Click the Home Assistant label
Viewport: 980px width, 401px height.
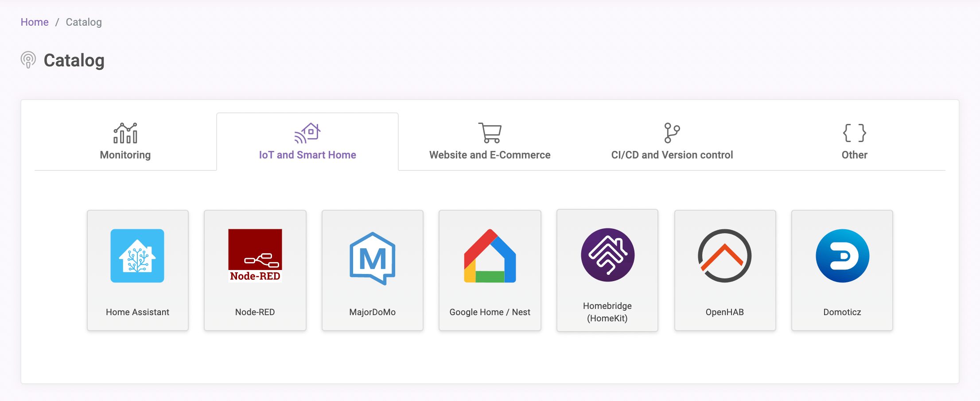point(137,312)
